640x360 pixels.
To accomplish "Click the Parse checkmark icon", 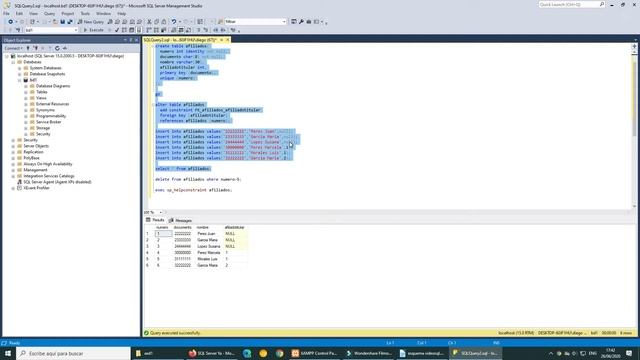I will point(117,30).
